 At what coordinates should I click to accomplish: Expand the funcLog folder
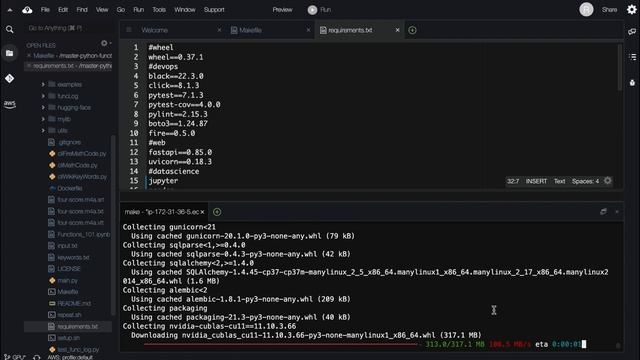43,96
